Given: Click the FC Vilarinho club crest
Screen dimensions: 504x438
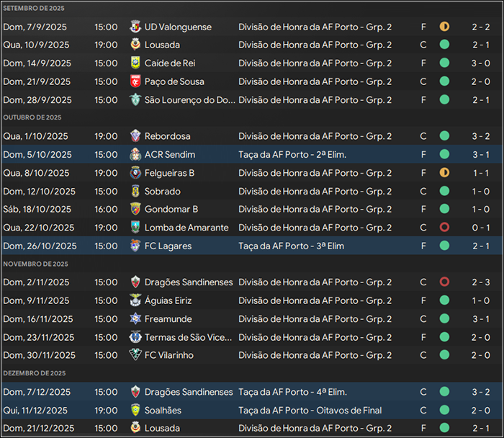Looking at the screenshot, I should (x=135, y=355).
